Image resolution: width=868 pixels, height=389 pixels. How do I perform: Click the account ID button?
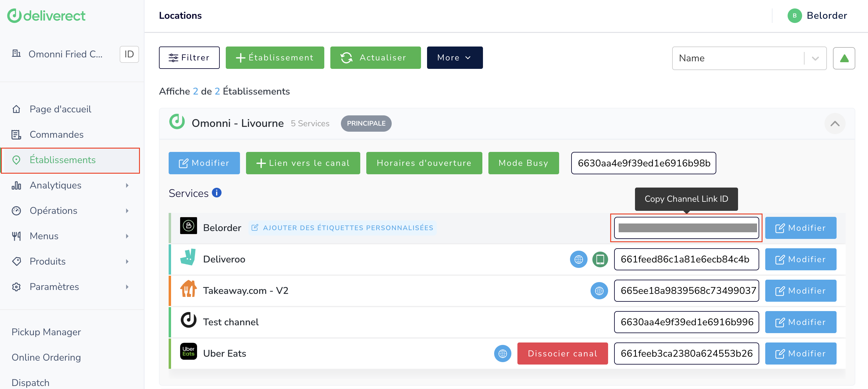coord(129,54)
